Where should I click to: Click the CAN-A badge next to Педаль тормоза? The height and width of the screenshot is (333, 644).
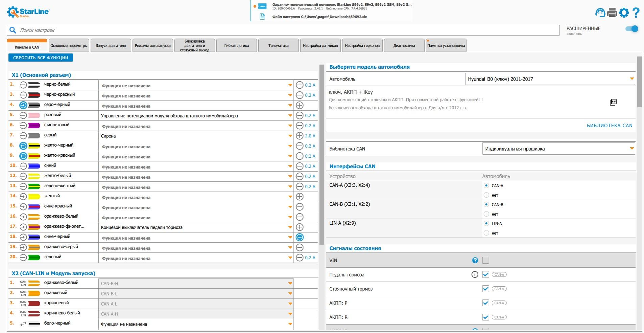coord(499,274)
